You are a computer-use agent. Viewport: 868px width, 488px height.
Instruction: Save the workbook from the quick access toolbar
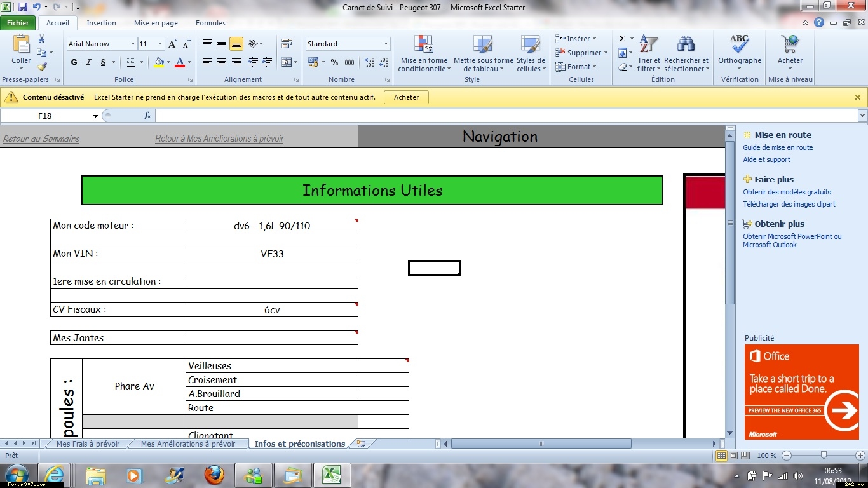23,8
